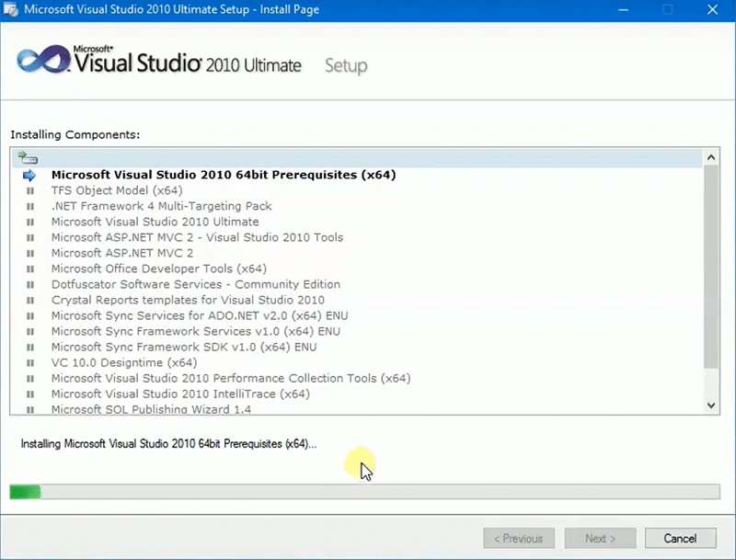Click the pause icon beside TFS Object Model
The height and width of the screenshot is (560, 736).
point(30,190)
